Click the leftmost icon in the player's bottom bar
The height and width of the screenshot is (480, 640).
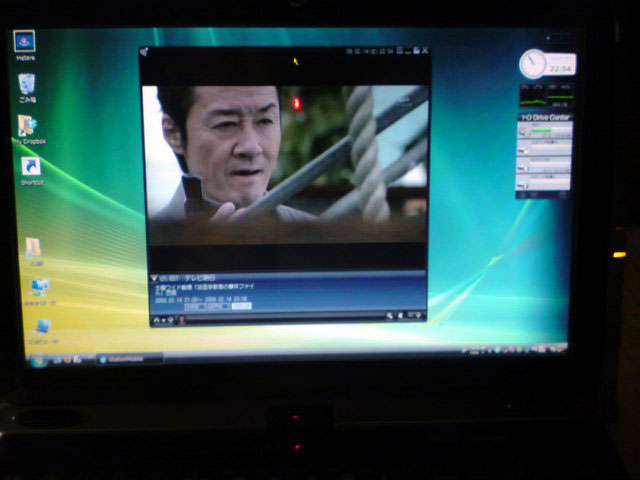[x=156, y=320]
